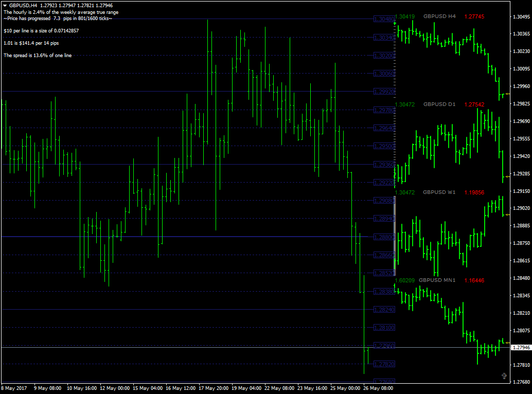
Task: Click the GBPUSD D1 mini chart label
Action: [439, 104]
